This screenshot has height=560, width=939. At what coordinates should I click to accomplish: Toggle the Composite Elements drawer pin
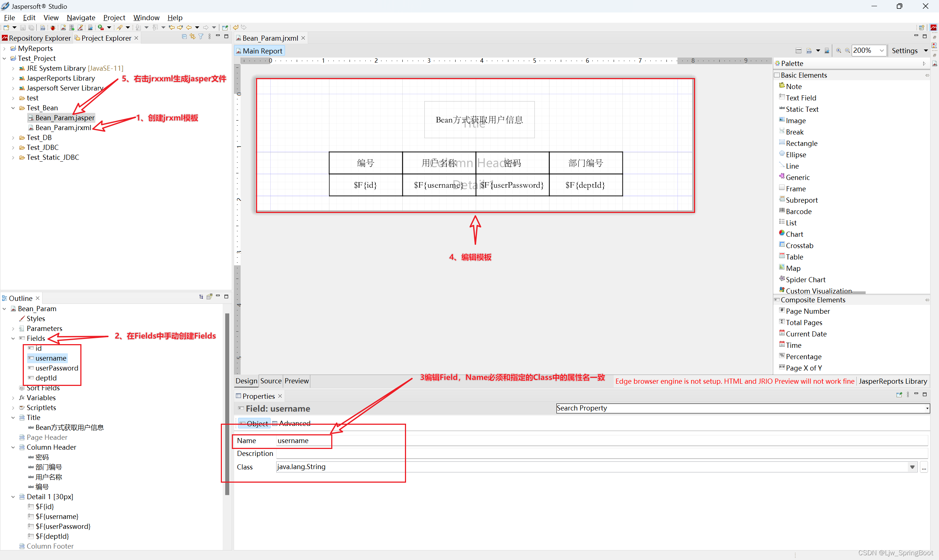click(x=927, y=301)
